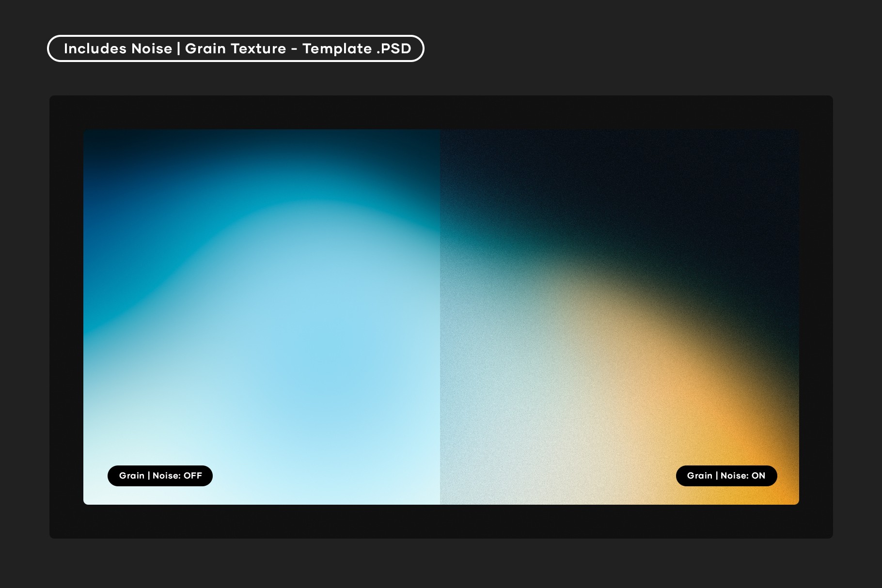Select the blue gradient preview without grain
This screenshot has height=588, width=882.
coord(262,317)
